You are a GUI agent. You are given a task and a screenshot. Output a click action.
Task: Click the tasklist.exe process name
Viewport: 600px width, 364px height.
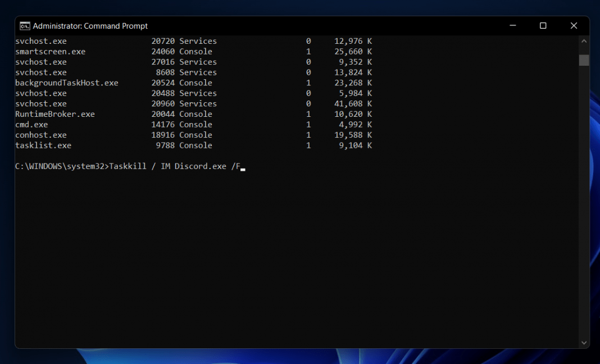(x=43, y=145)
